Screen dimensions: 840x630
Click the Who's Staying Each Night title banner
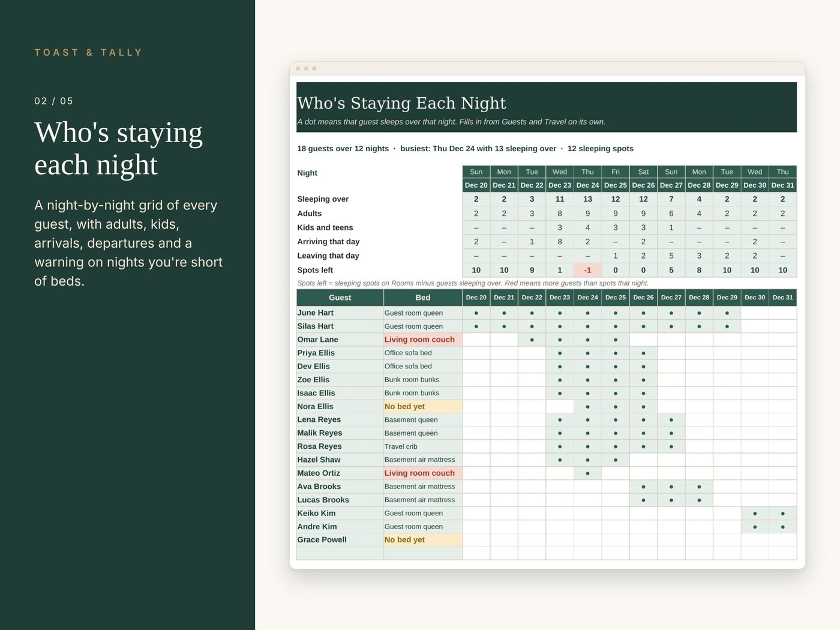point(547,107)
